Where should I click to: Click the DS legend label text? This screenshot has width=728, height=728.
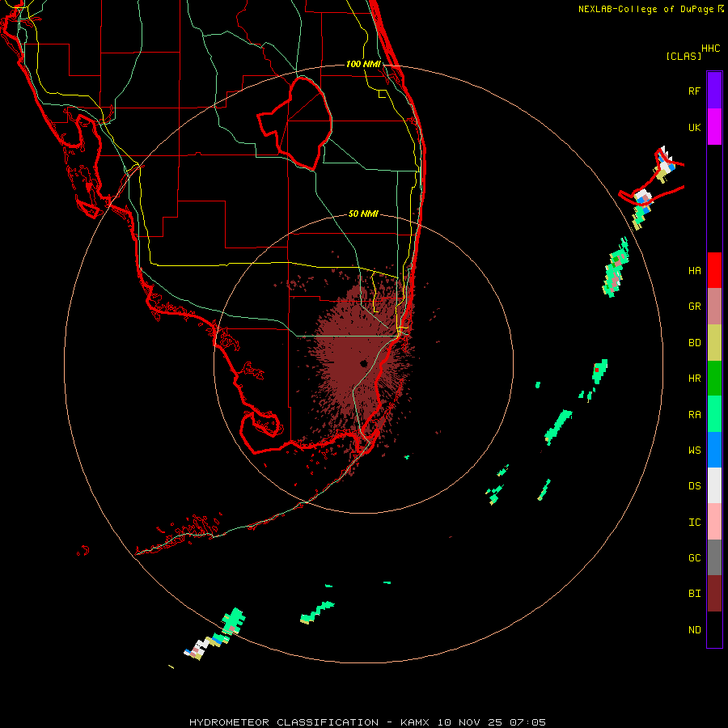[694, 485]
